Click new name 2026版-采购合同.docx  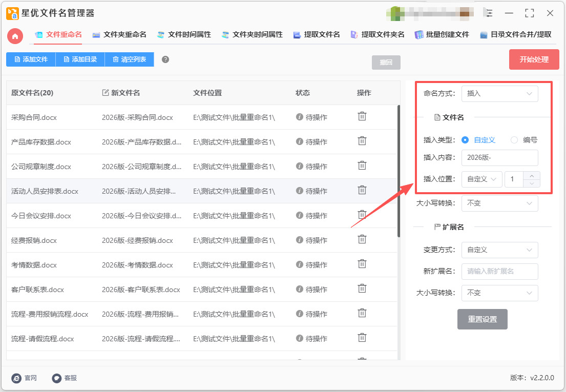[x=137, y=117]
